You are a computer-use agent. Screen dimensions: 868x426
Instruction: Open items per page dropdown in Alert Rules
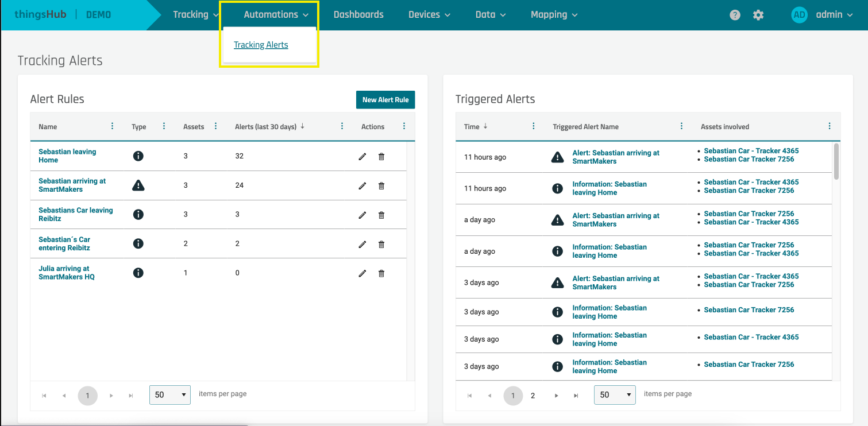170,395
